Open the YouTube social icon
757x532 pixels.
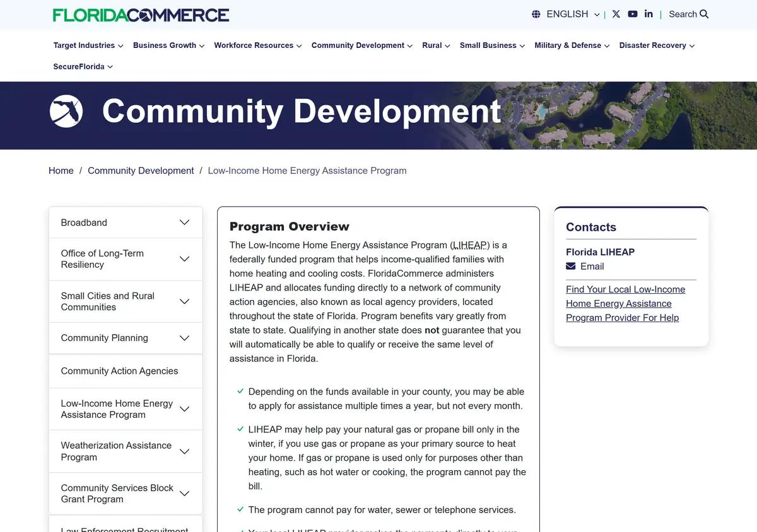click(x=633, y=14)
